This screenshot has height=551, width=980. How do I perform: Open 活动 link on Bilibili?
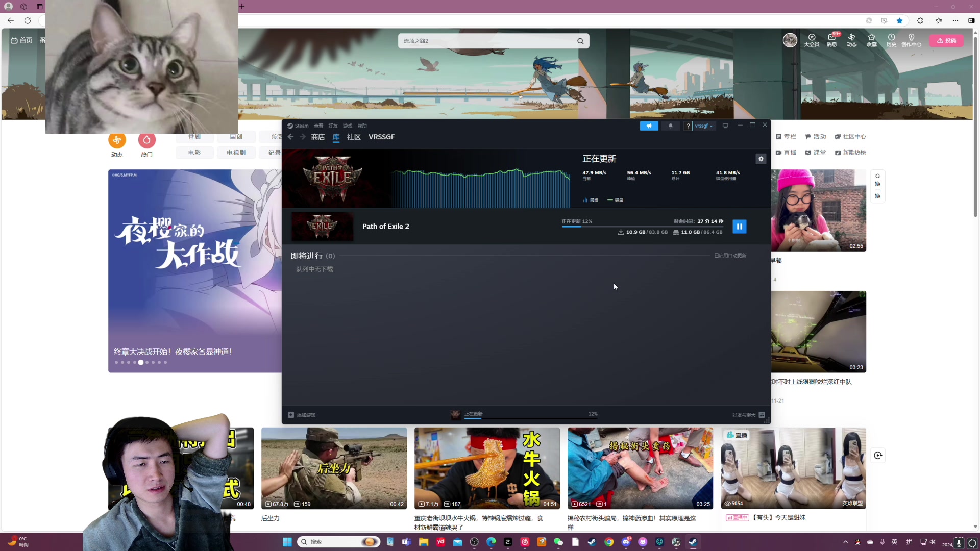click(816, 137)
